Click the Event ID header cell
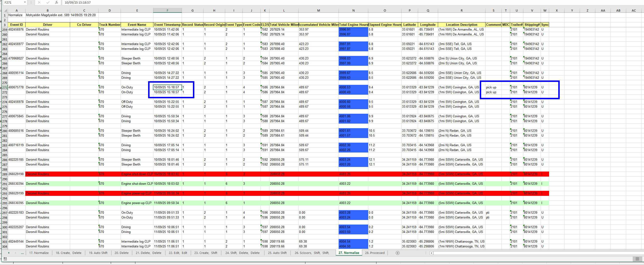Viewport: 644px width, 265px height. [x=17, y=25]
